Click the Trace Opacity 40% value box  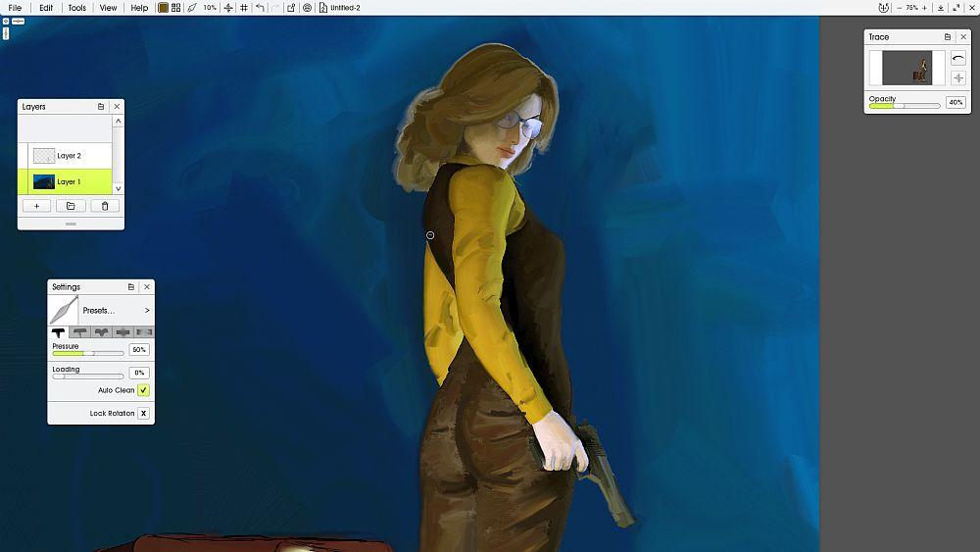click(955, 103)
